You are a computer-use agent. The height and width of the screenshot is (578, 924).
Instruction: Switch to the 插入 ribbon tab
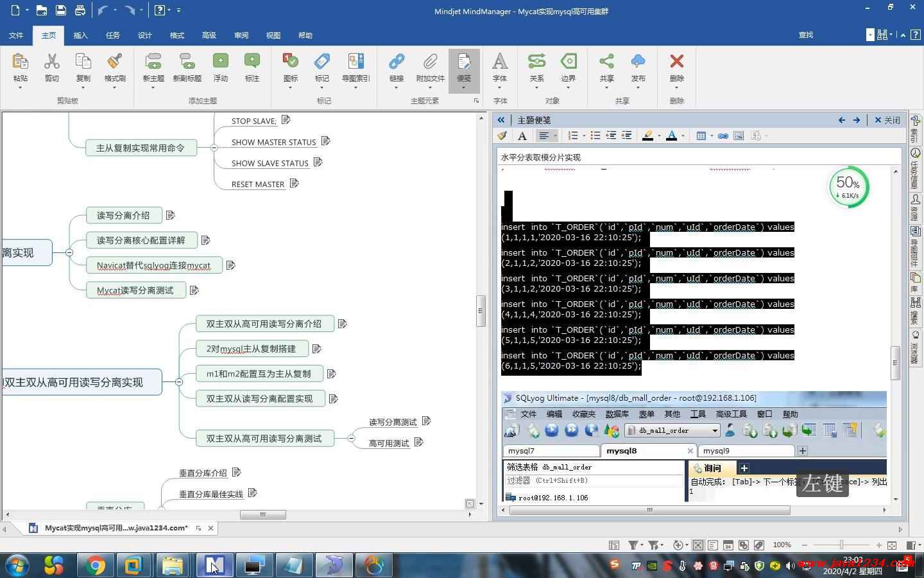pyautogui.click(x=81, y=35)
